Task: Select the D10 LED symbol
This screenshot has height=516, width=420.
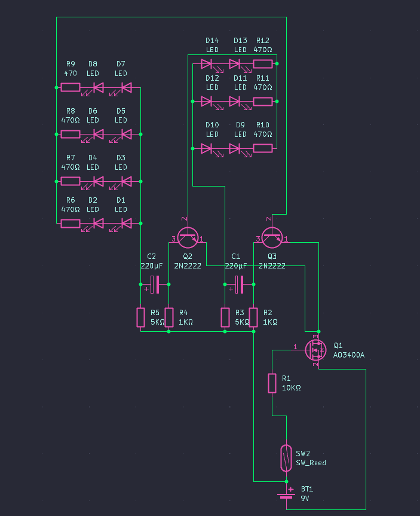Action: [x=206, y=148]
